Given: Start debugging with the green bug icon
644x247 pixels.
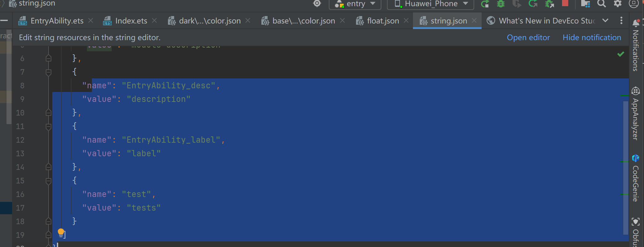Looking at the screenshot, I should 501,4.
